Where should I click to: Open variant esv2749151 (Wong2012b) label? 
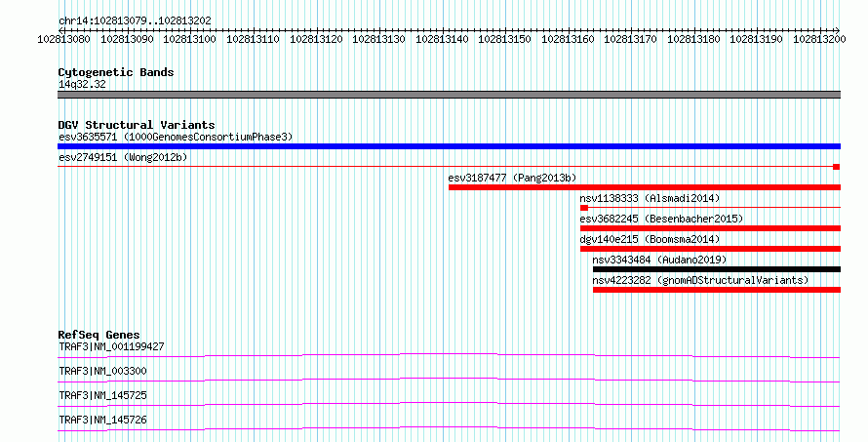click(123, 157)
